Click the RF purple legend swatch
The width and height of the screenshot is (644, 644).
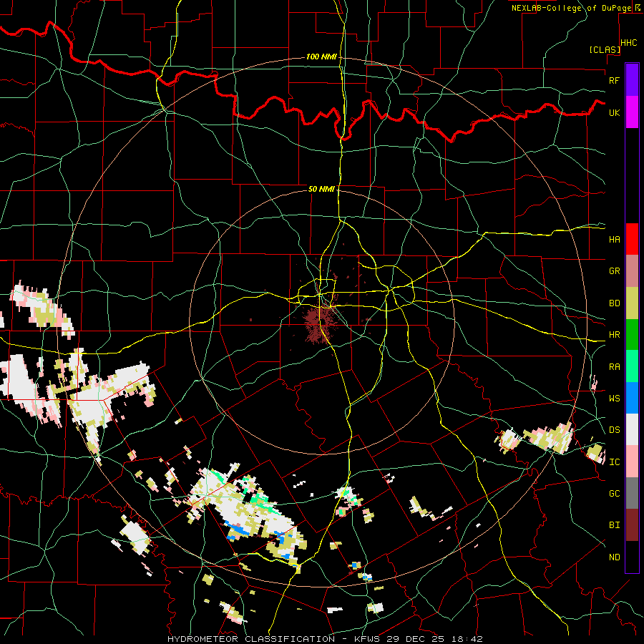(x=632, y=80)
